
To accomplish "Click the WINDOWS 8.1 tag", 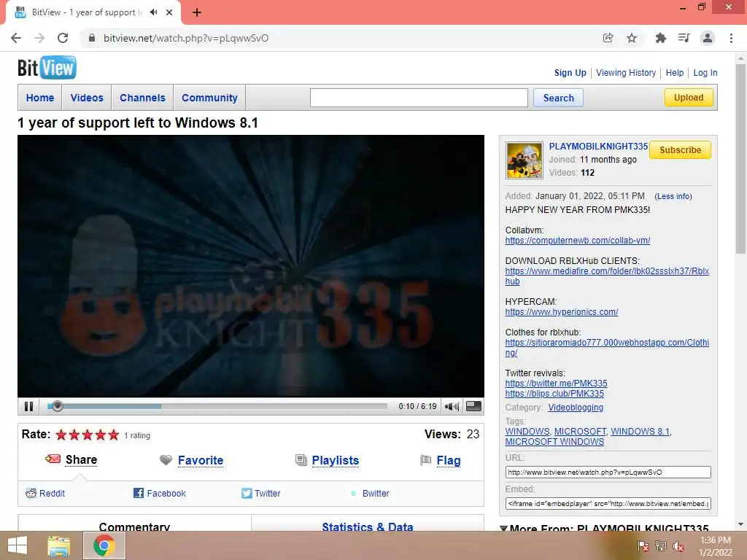I will tap(640, 432).
